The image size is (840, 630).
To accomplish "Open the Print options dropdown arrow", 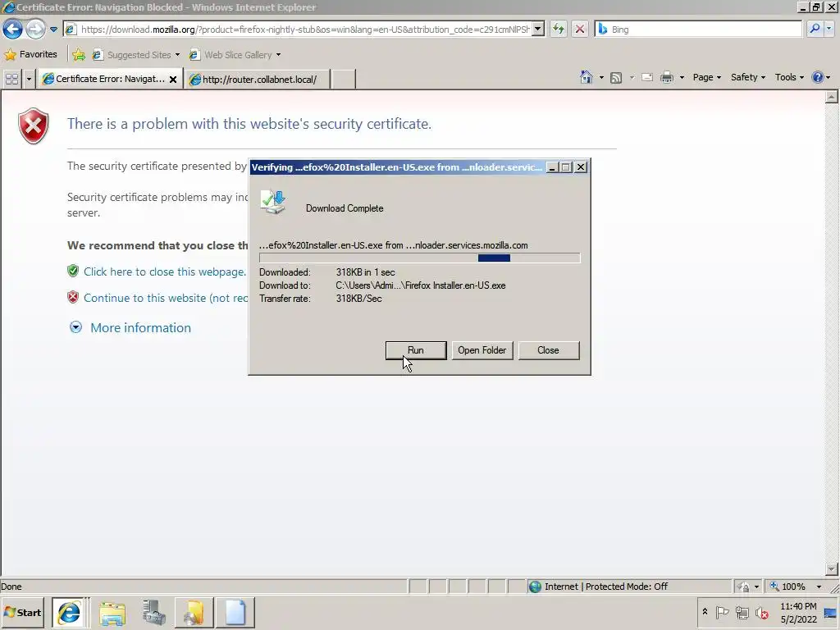I will point(682,78).
